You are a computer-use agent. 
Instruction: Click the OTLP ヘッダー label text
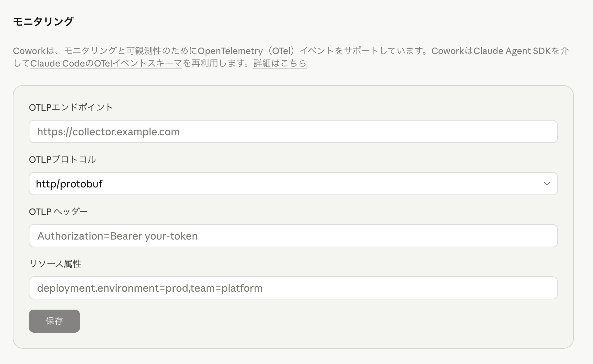(58, 211)
